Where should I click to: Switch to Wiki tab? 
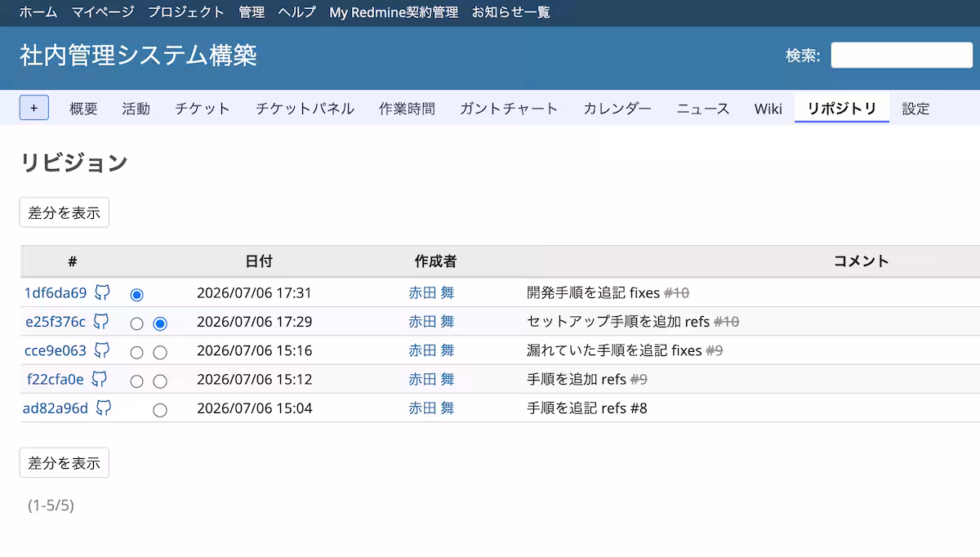tap(768, 109)
